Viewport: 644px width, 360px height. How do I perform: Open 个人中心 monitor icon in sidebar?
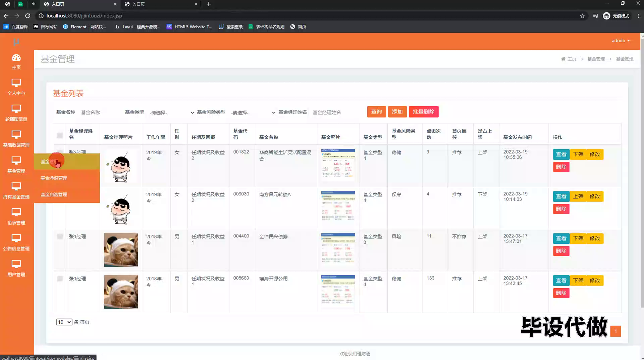click(16, 83)
